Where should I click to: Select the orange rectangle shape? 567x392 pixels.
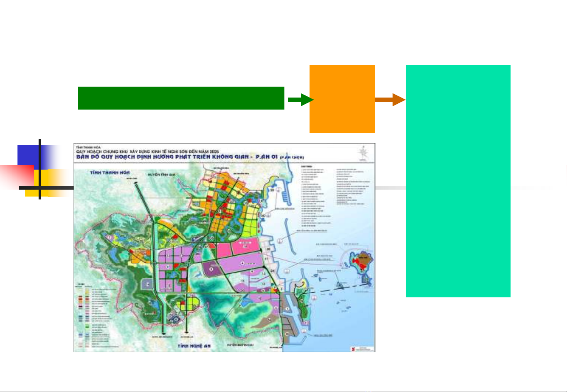point(342,99)
